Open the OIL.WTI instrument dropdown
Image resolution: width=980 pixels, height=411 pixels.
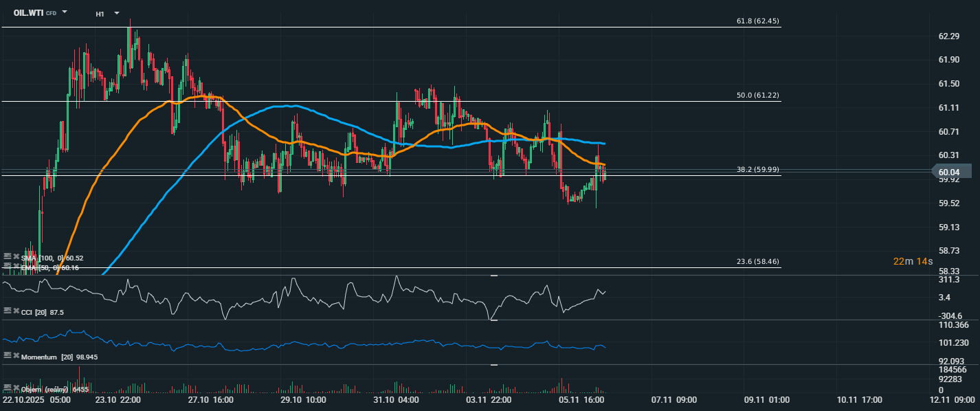click(x=65, y=12)
